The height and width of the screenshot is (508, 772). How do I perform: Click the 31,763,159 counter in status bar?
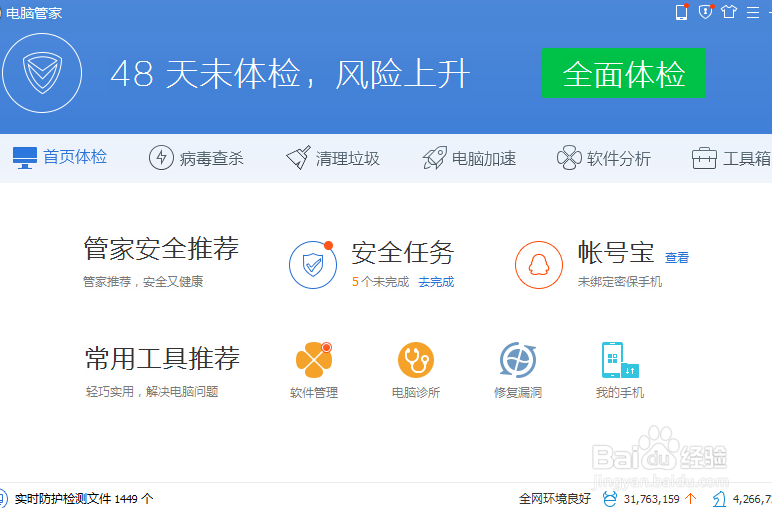[651, 499]
